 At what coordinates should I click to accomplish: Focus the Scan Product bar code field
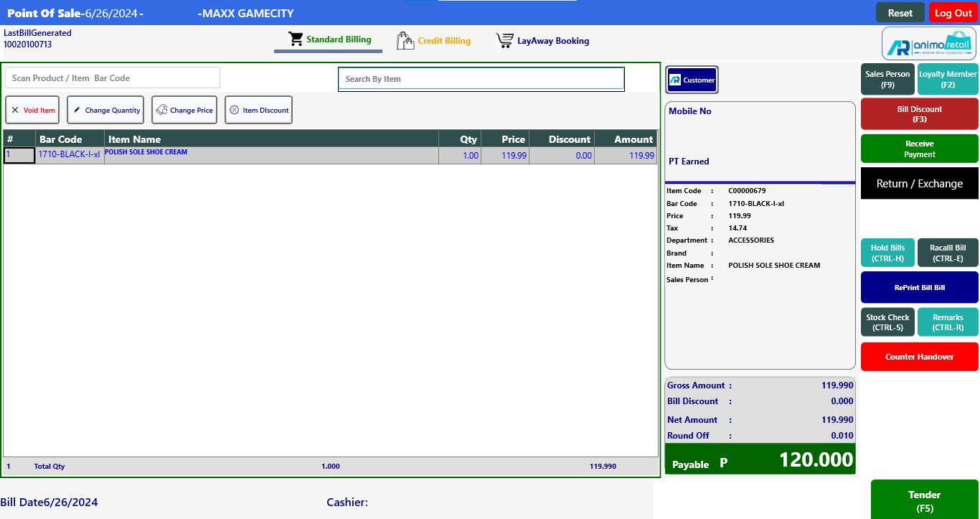113,78
